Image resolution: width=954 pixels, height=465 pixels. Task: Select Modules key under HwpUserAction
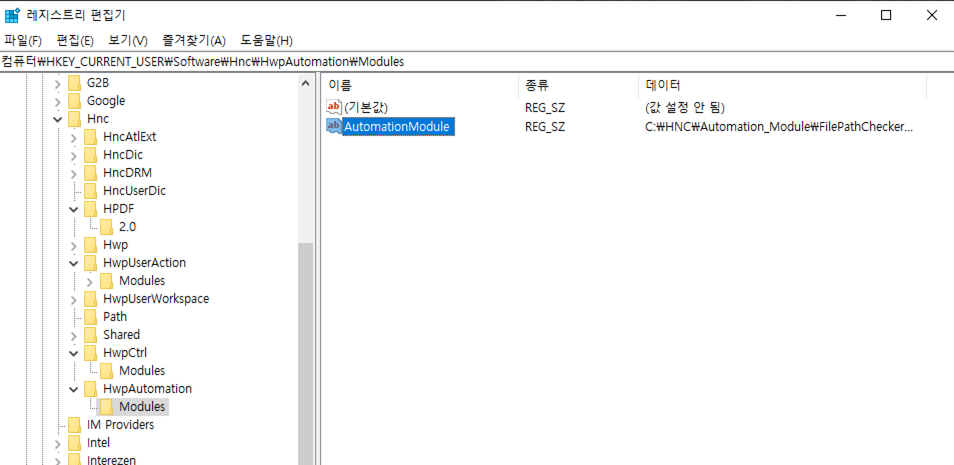[142, 281]
